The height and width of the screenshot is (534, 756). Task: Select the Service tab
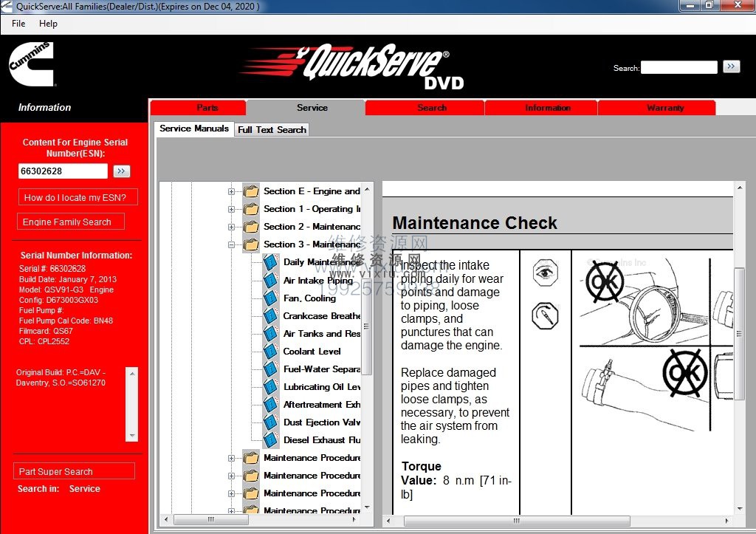306,108
